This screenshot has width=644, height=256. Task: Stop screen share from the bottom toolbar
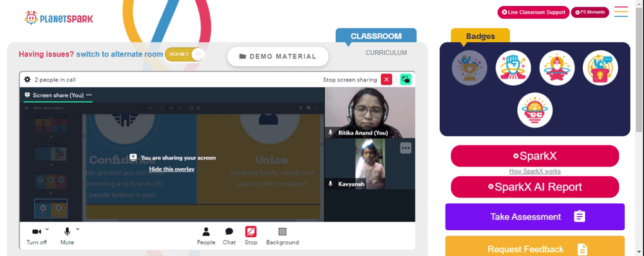tap(251, 236)
